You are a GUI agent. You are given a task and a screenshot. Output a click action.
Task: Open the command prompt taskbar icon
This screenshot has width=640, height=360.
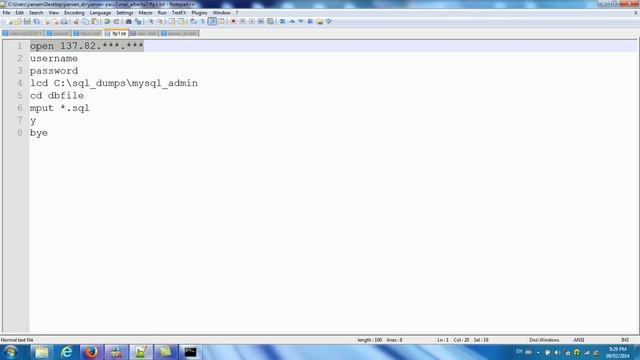(190, 352)
